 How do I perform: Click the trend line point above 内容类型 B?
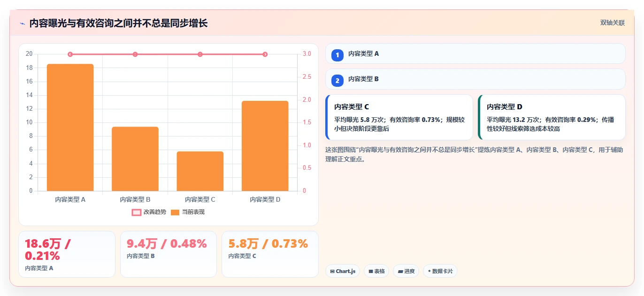pyautogui.click(x=135, y=54)
